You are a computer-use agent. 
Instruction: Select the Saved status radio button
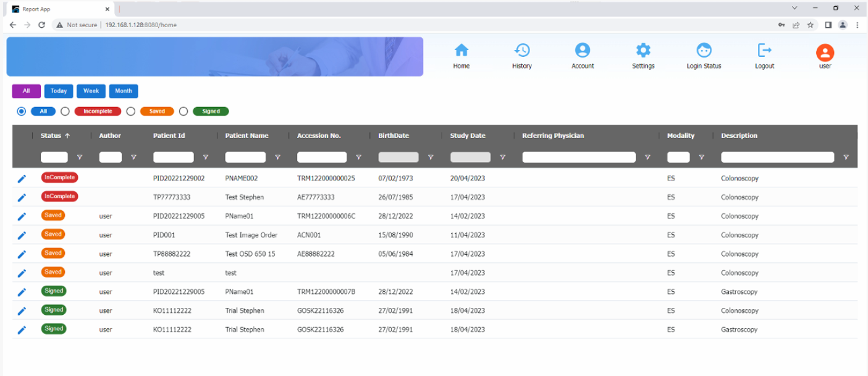coord(130,111)
